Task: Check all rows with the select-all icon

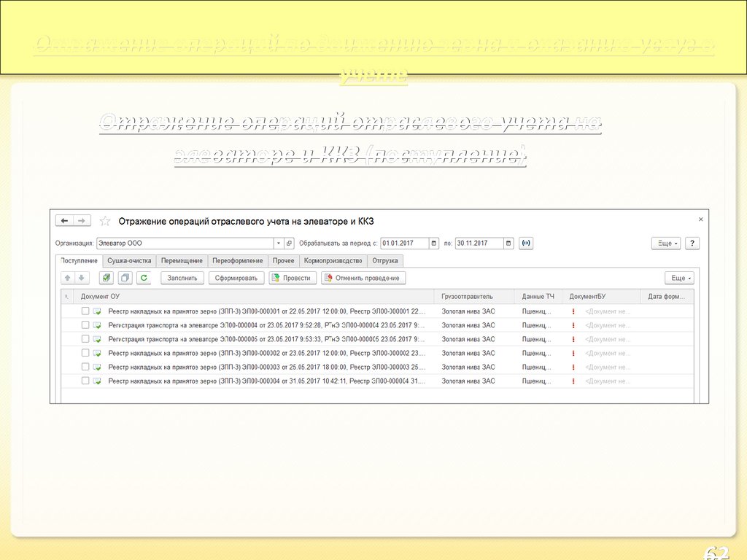Action: pos(107,278)
